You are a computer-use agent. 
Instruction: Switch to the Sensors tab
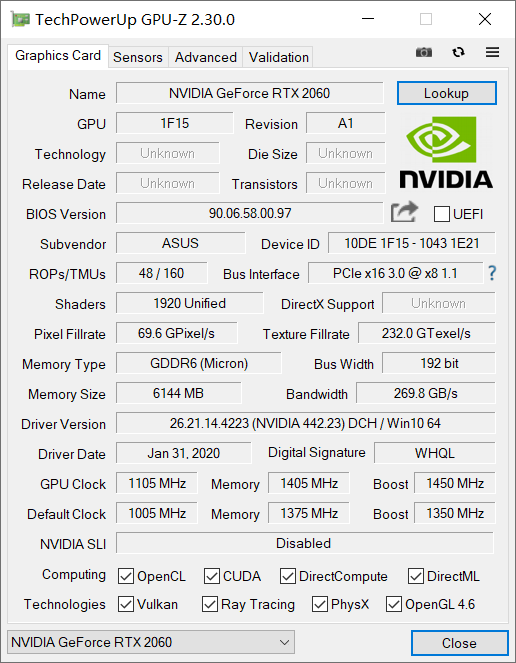tap(138, 57)
